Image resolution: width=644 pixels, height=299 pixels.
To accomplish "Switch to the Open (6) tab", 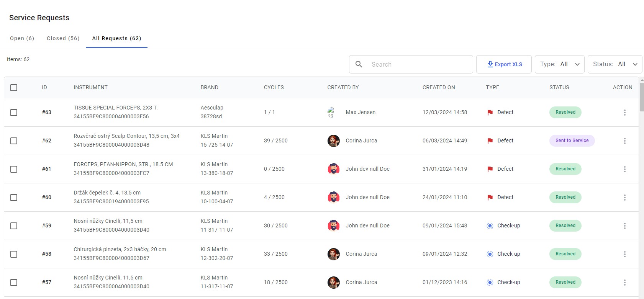I will tap(22, 38).
